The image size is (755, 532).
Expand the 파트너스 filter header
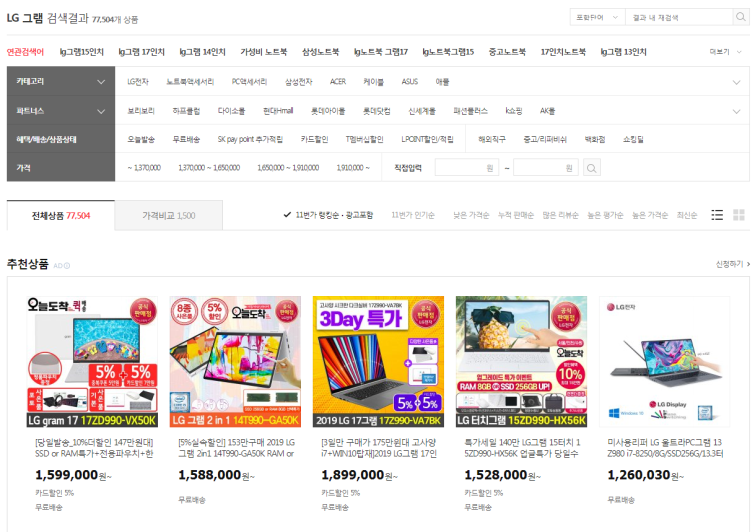(x=61, y=111)
